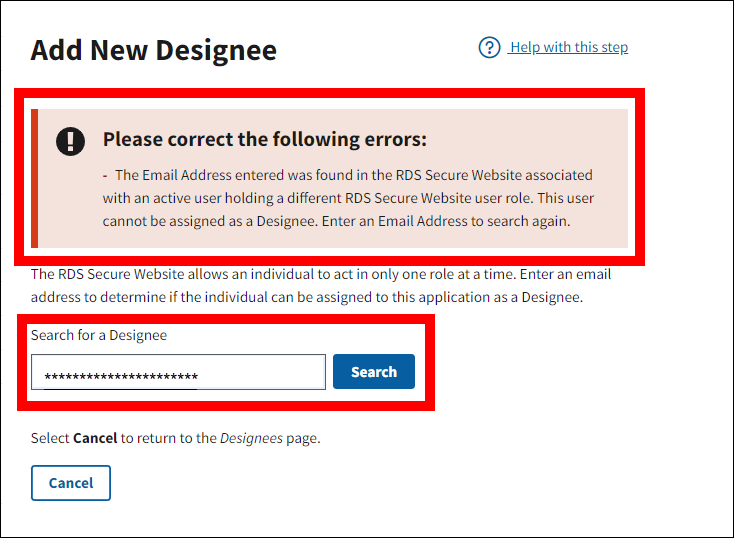Viewport: 734px width, 538px height.
Task: Click the Add New Designee heading
Action: pos(153,50)
